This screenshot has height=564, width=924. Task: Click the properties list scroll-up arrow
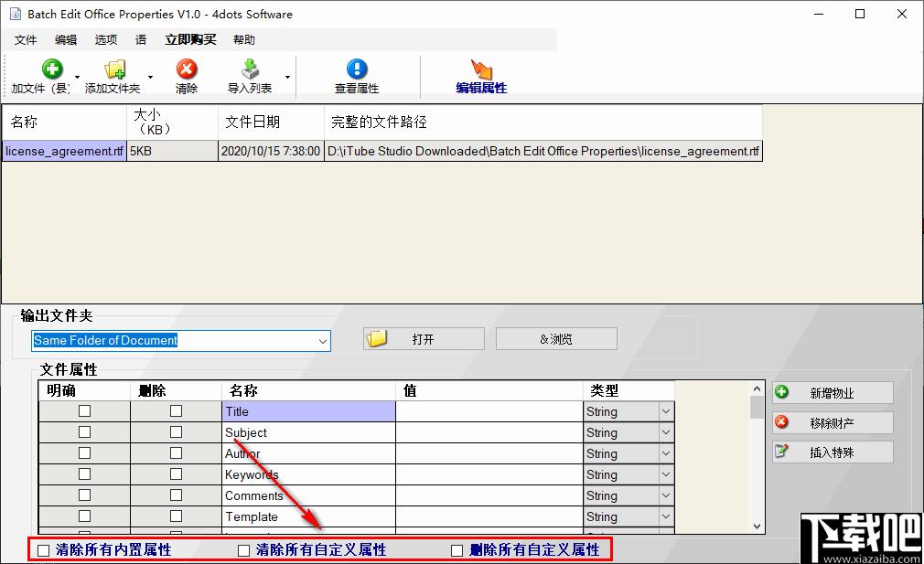[757, 388]
